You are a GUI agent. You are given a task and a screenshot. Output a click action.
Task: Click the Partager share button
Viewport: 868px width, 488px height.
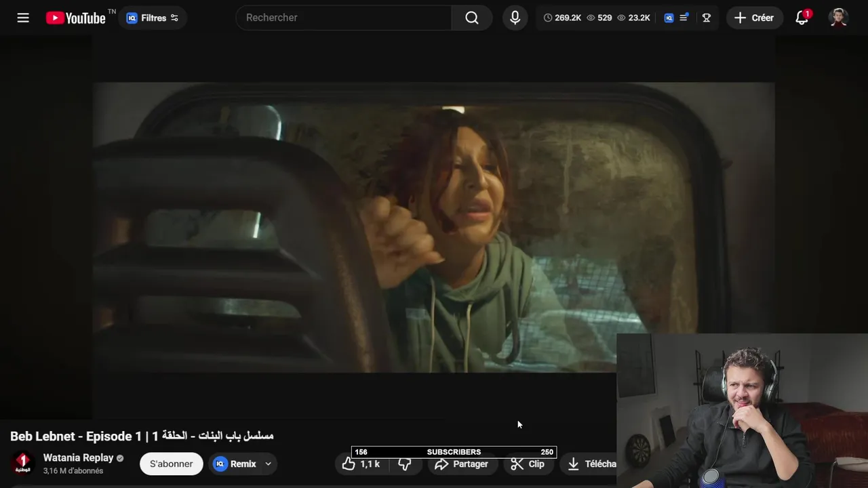(462, 464)
